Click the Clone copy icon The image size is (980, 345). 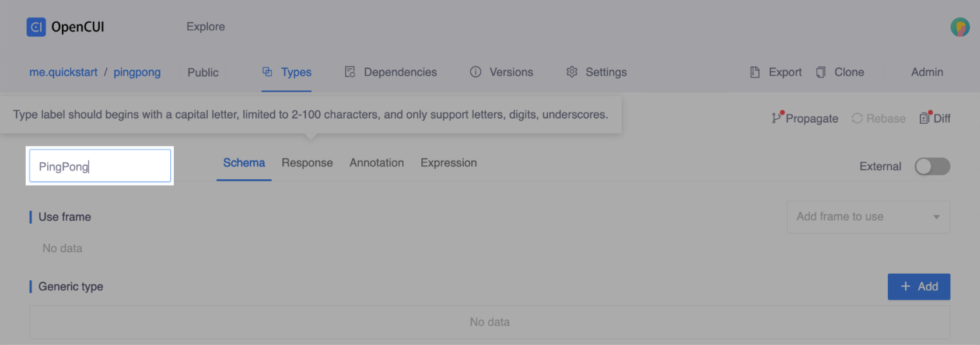coord(821,72)
